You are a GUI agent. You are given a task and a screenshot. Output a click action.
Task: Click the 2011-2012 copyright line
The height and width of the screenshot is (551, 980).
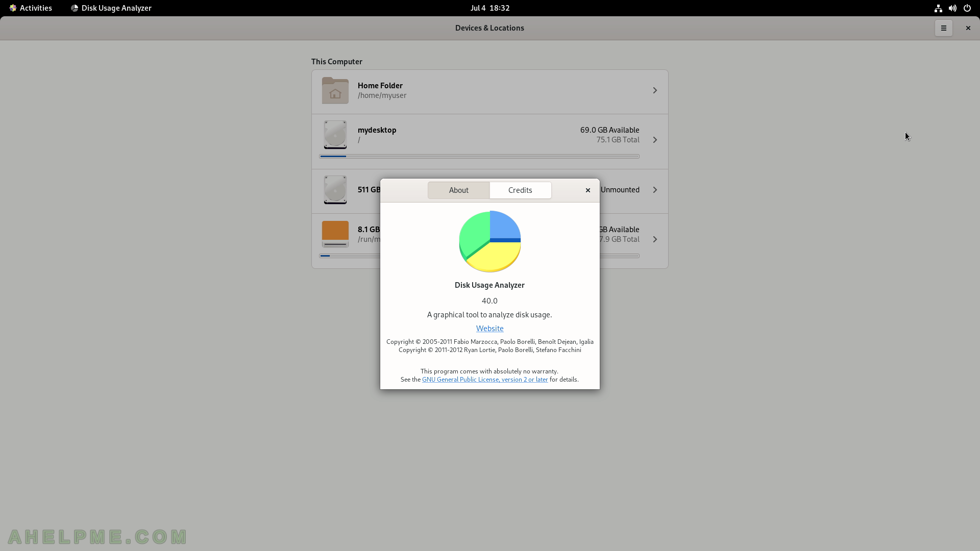click(x=490, y=350)
